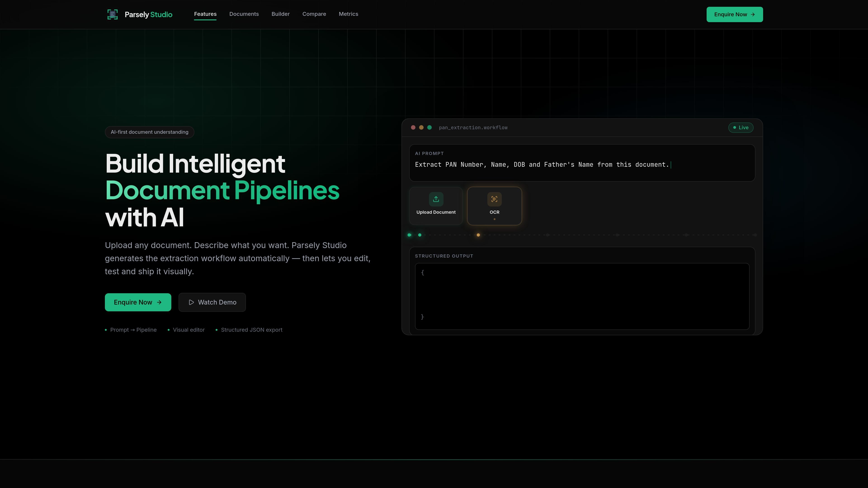This screenshot has height=488, width=868.
Task: Click the Live status badge
Action: [x=741, y=128]
